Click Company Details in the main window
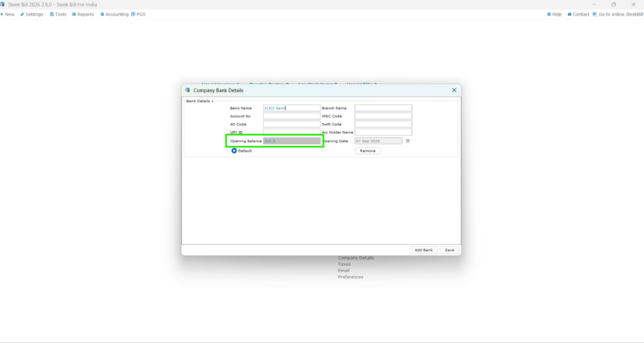Screen dimensions: 644x343 click(356, 258)
